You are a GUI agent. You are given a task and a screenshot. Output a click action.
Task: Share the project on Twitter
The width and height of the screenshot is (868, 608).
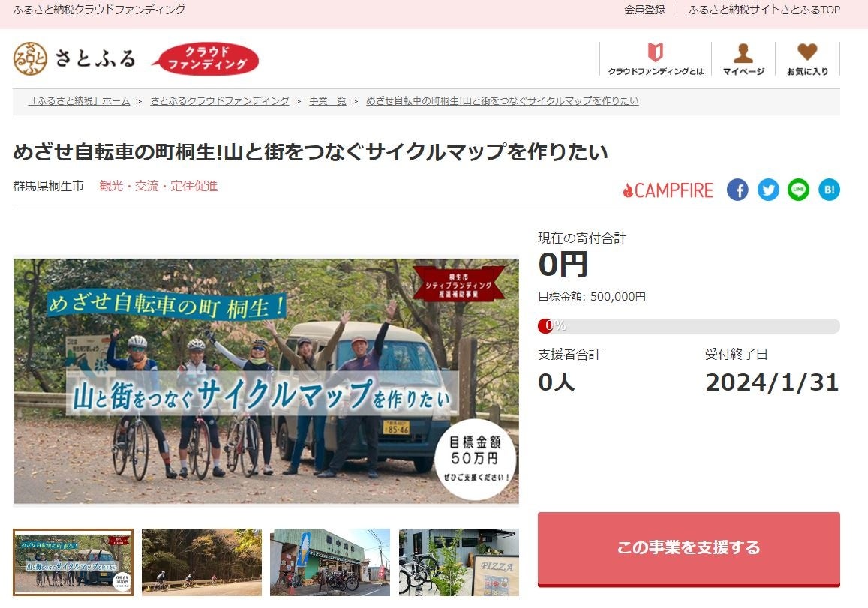(768, 190)
